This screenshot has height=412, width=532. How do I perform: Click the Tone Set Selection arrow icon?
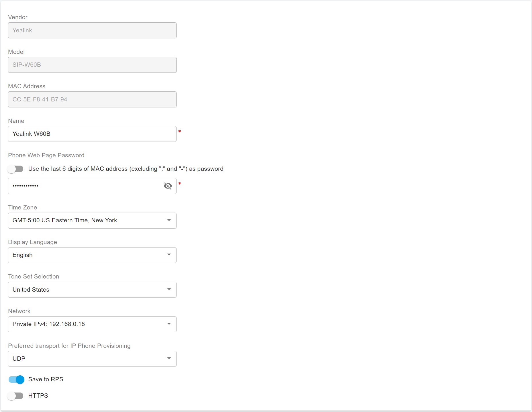(169, 289)
